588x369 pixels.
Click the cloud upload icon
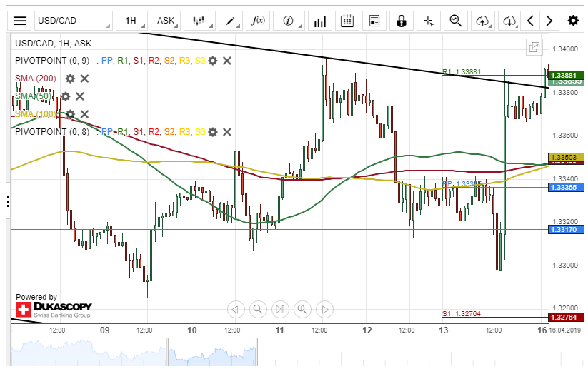coord(482,21)
